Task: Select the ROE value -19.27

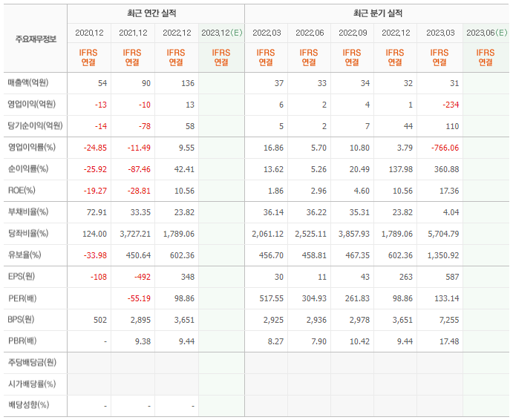Action: (95, 191)
